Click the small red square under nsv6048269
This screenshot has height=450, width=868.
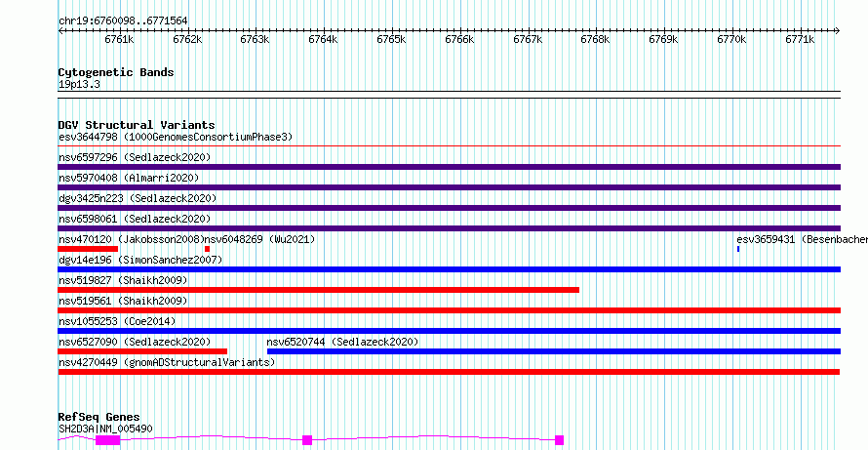click(207, 249)
